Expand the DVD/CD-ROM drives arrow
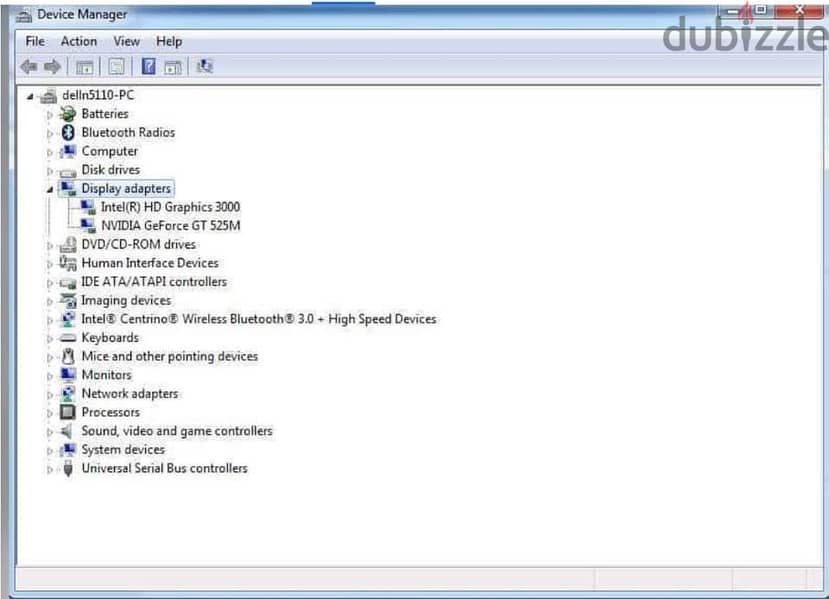The height and width of the screenshot is (599, 829). [x=50, y=245]
